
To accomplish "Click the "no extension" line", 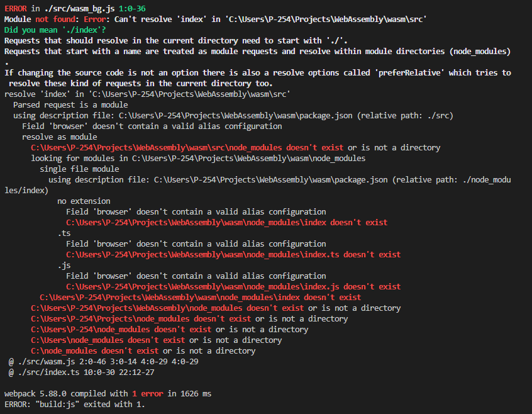I will (x=84, y=201).
